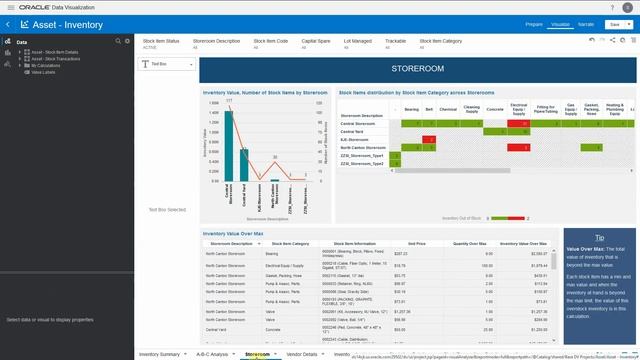
Task: Click the Value Labels icon in data tree
Action: click(27, 72)
